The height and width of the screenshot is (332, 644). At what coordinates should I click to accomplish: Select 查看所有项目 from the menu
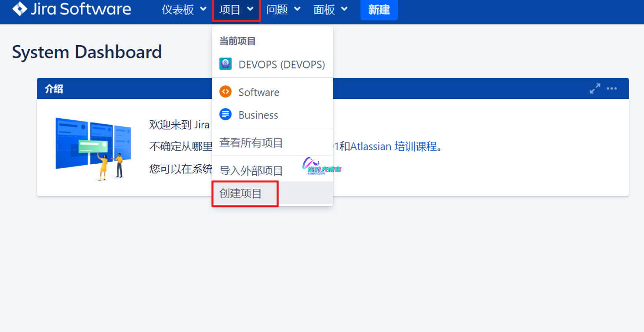[x=251, y=143]
